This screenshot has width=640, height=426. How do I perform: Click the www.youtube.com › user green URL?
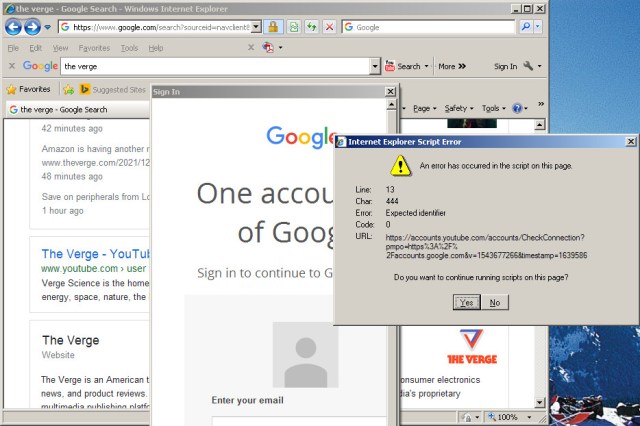[93, 268]
